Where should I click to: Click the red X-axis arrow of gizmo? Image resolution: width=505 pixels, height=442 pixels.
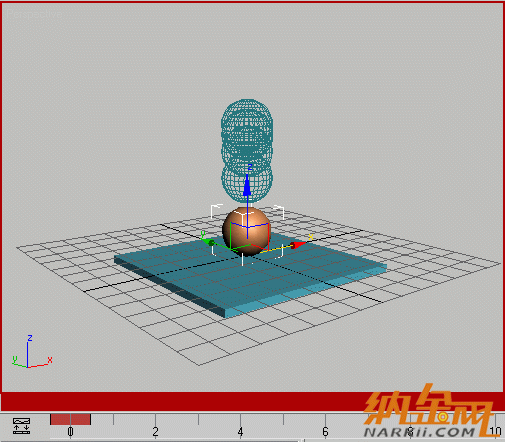coord(297,245)
